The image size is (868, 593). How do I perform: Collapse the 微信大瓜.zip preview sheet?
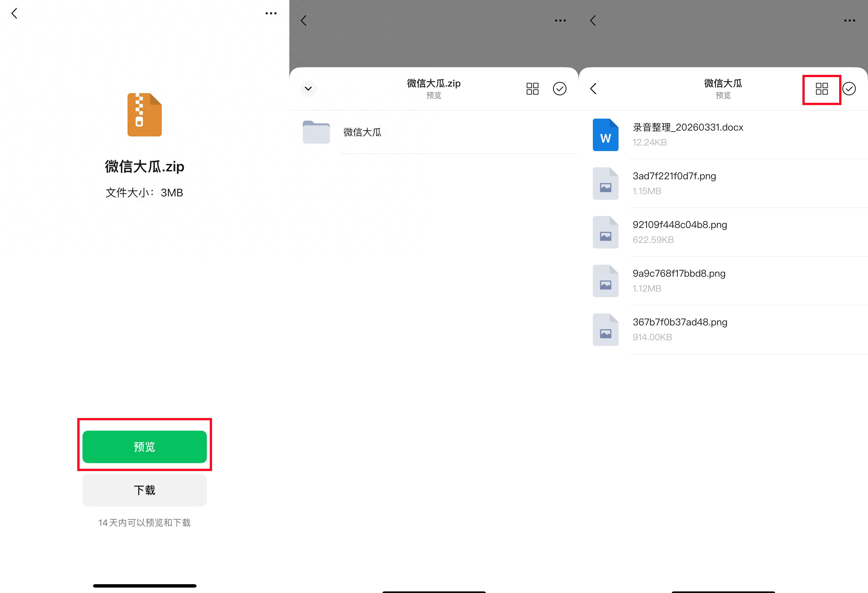(308, 89)
